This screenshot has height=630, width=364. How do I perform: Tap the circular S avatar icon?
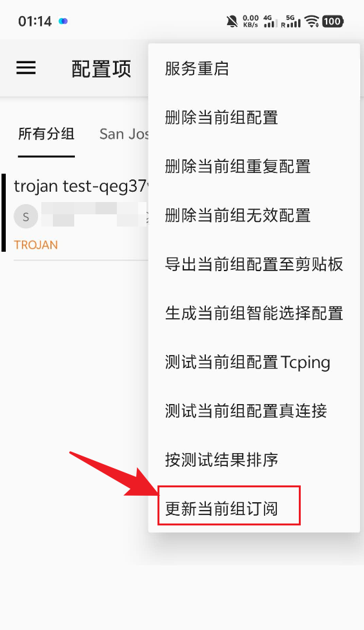point(26,216)
